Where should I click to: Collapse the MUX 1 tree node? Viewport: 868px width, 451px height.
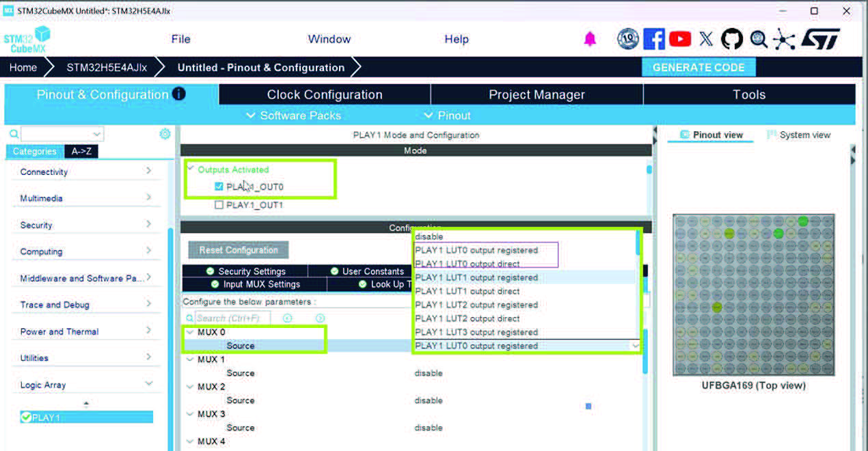pos(190,359)
